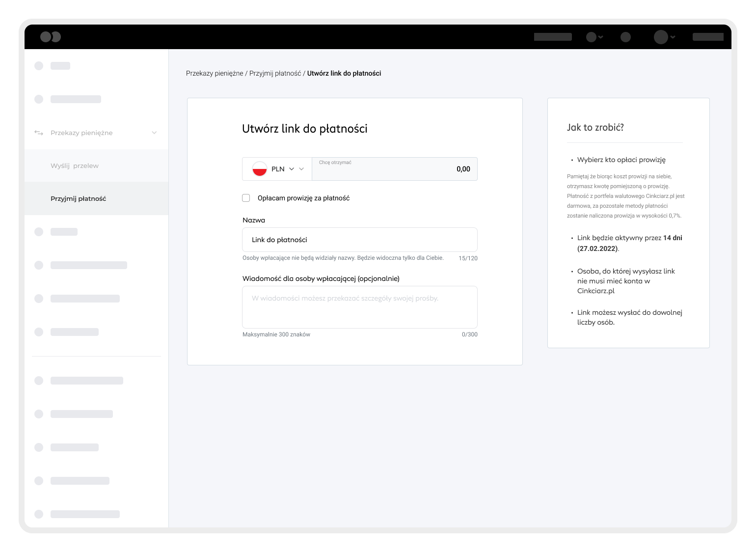
Task: Click the Wiadomość dla osoby wpłacającej text area
Action: coord(359,307)
